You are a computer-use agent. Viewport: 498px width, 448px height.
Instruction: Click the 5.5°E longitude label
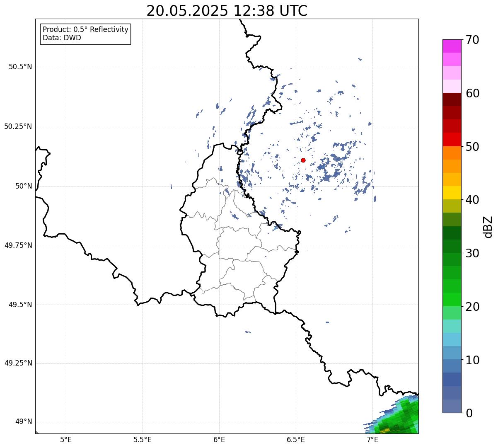tap(143, 439)
